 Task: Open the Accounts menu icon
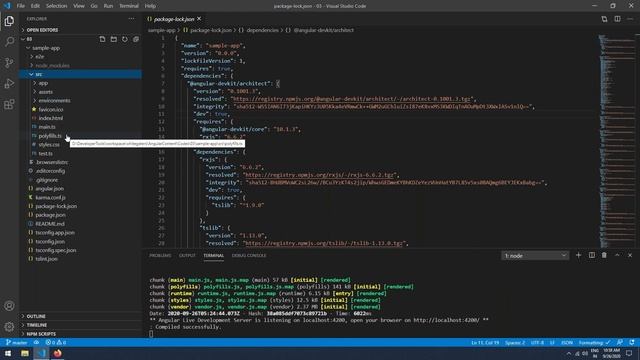(9, 306)
